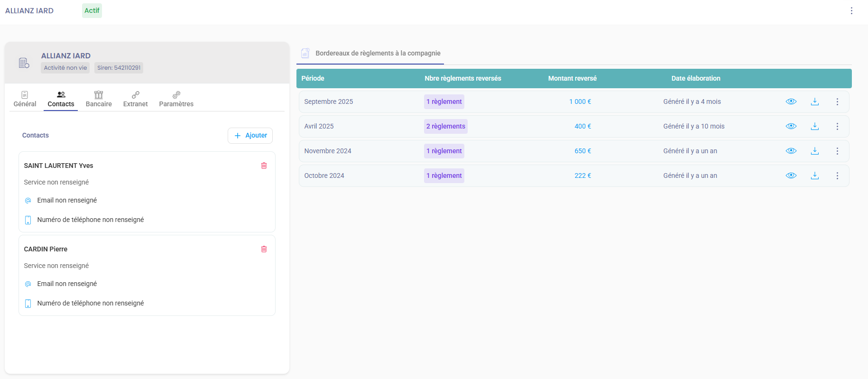View the Novembre 2024 bordereau (eye icon)
This screenshot has height=379, width=868.
(791, 151)
